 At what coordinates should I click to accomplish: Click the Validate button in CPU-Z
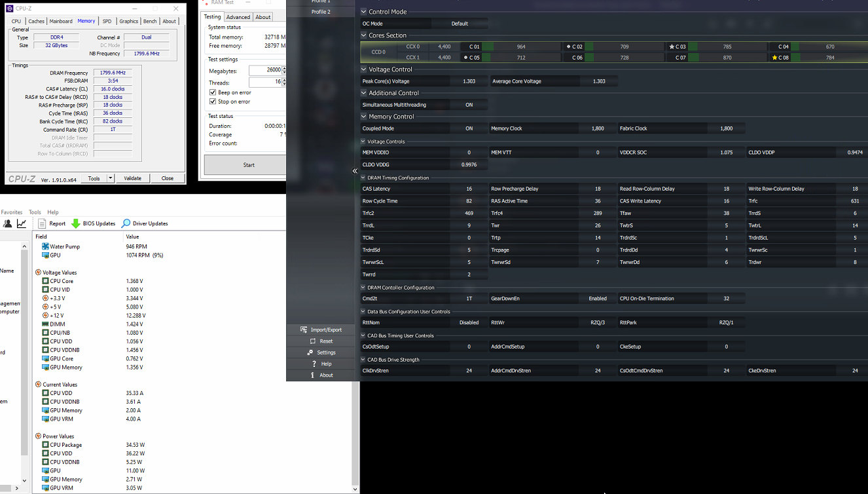[133, 178]
